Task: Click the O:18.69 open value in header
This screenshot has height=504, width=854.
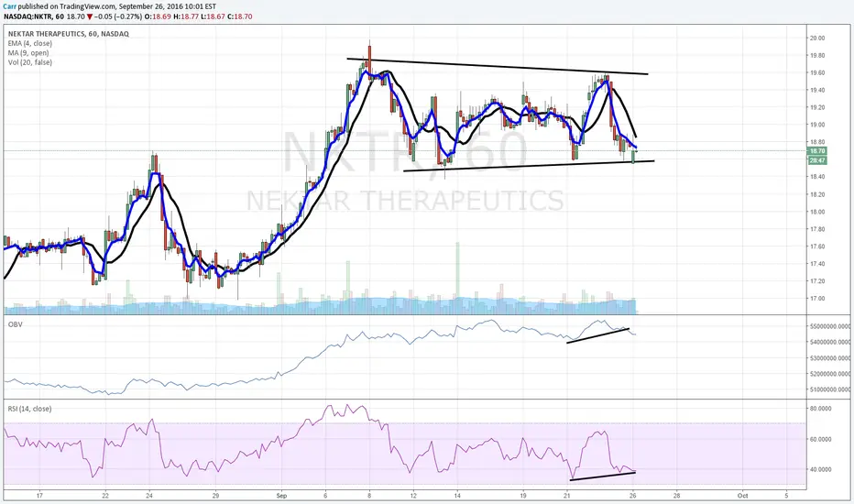Action: pos(159,16)
